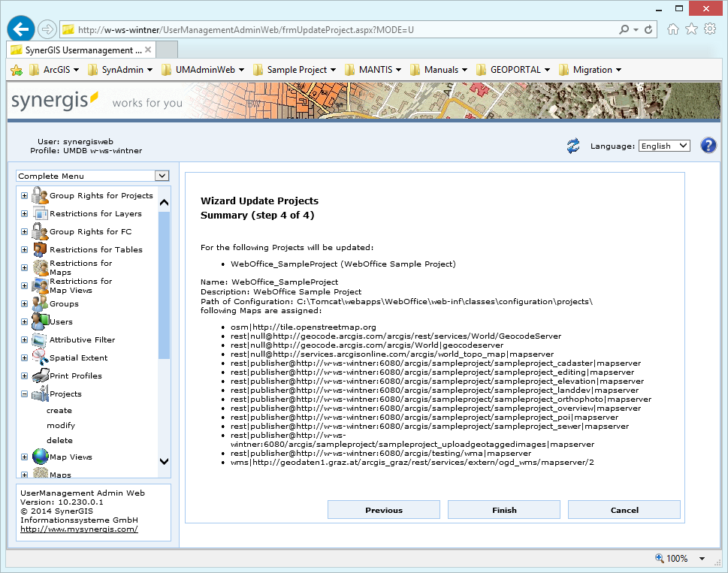The height and width of the screenshot is (573, 728).
Task: Click the Previous button
Action: [x=384, y=510]
